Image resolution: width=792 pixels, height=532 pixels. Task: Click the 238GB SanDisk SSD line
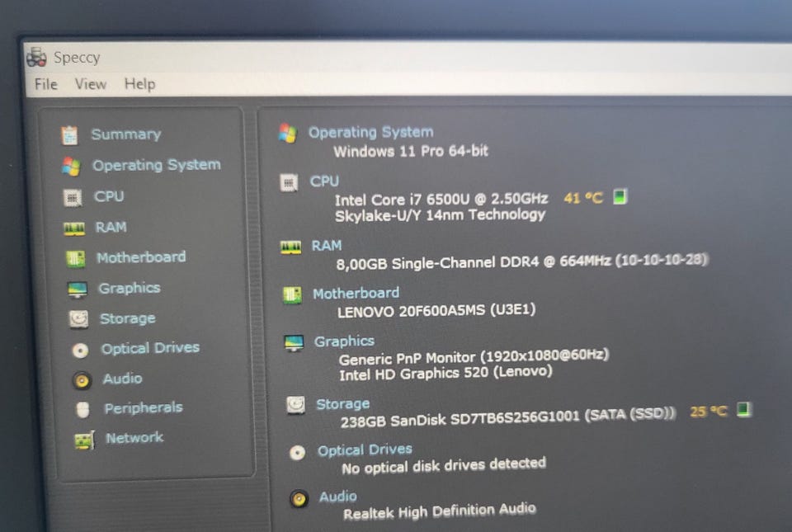pos(508,417)
